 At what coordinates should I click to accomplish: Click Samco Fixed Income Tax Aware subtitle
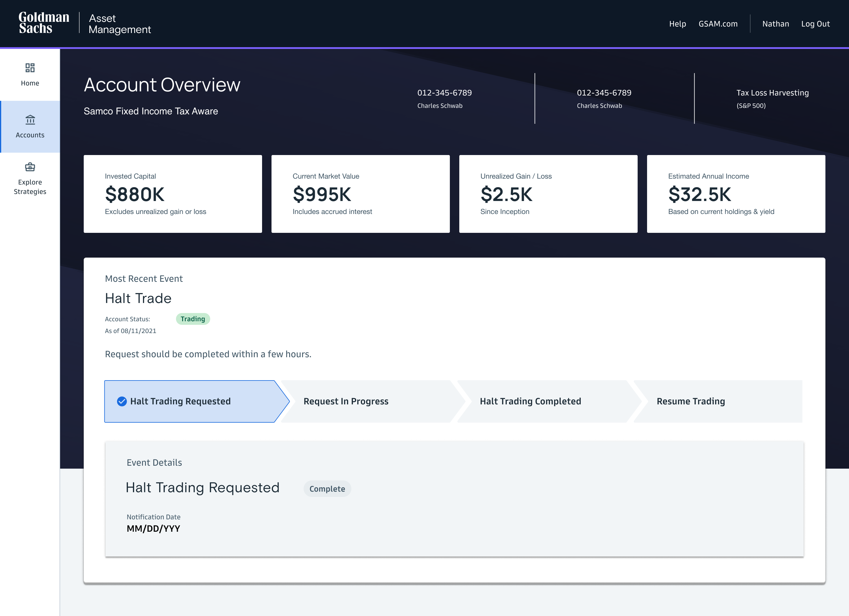(x=151, y=111)
